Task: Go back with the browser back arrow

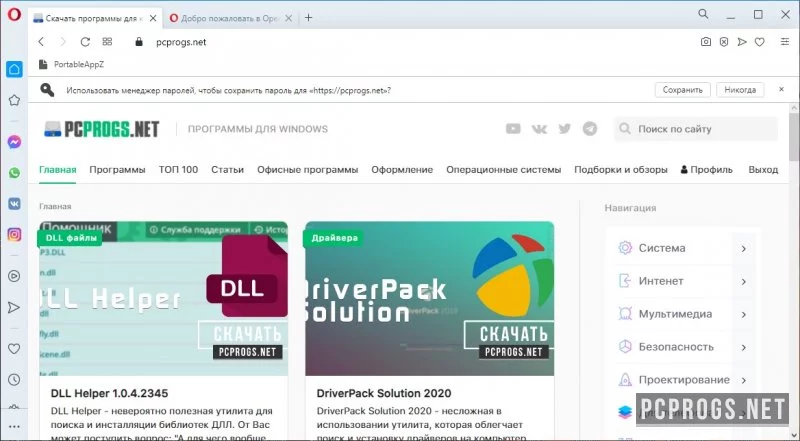Action: click(x=41, y=42)
